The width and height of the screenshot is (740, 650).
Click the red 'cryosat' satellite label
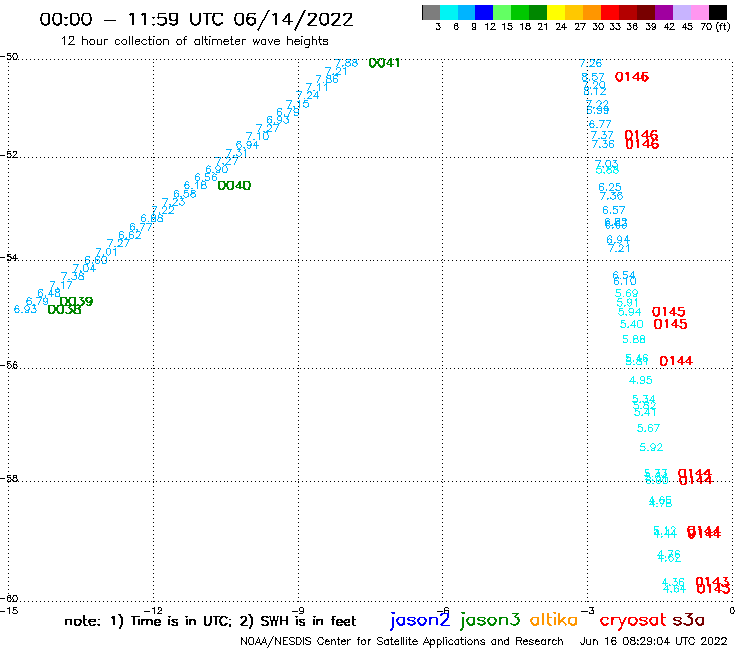(633, 620)
